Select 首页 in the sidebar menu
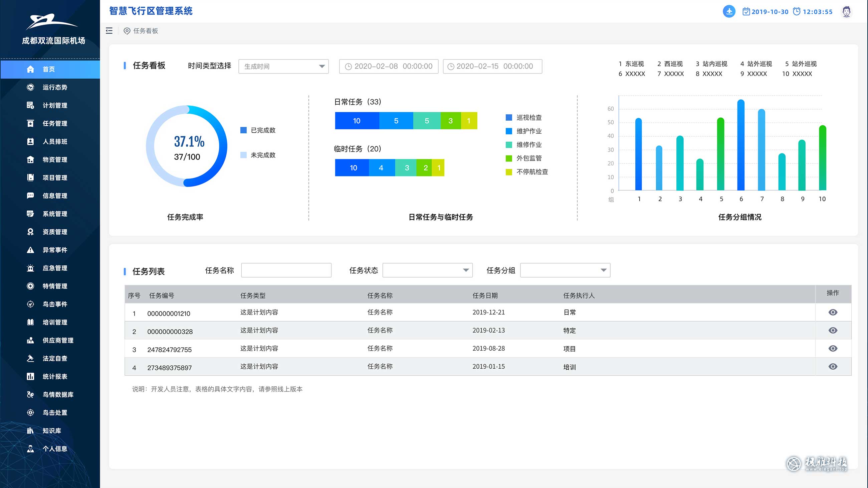This screenshot has width=868, height=488. coord(49,69)
